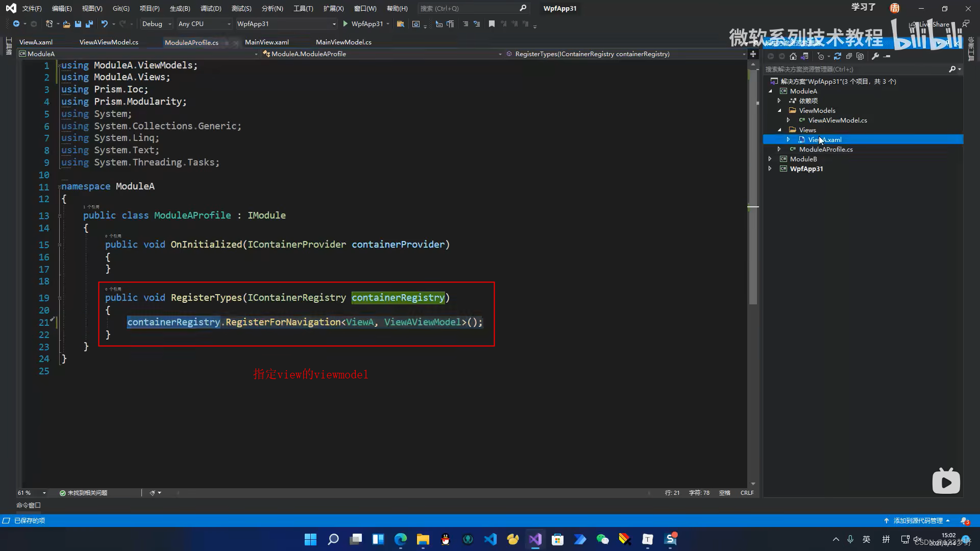Expand the ModuleB project node
Image resolution: width=980 pixels, height=551 pixels.
pos(770,159)
